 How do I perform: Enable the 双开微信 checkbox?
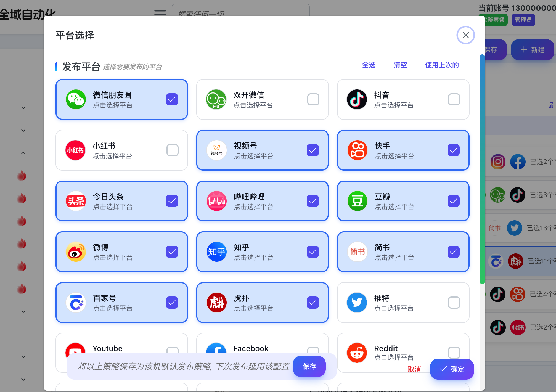point(313,99)
